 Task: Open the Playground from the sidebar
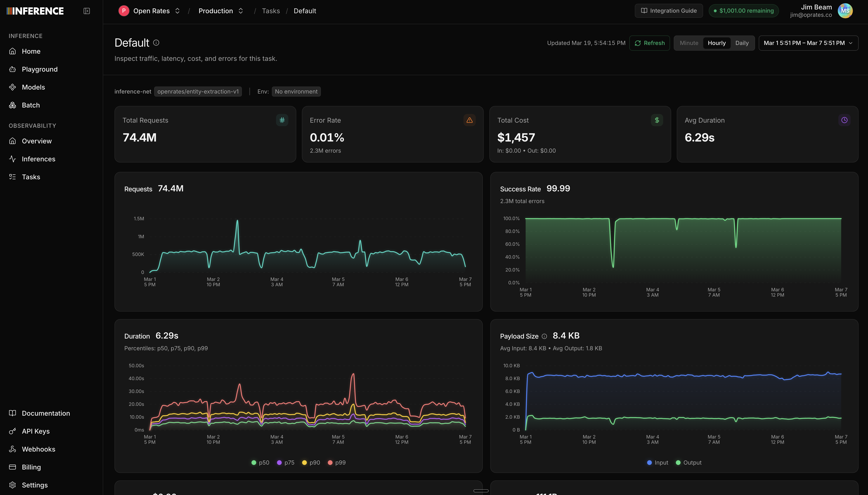(x=39, y=69)
